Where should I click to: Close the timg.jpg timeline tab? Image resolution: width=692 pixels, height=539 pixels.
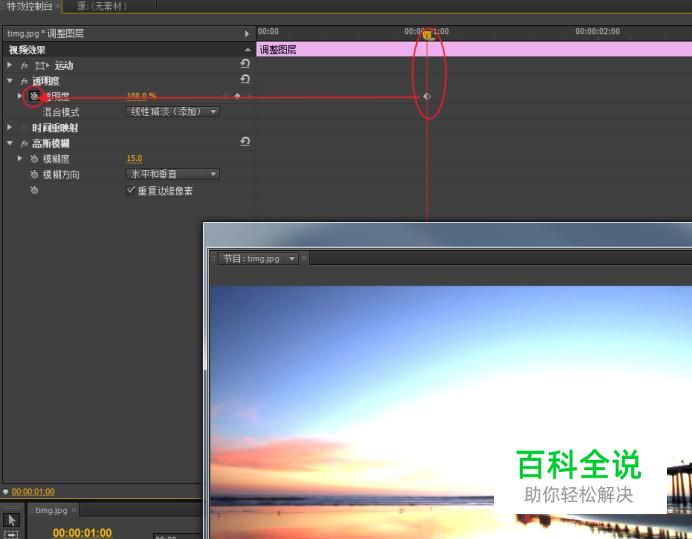pos(74,510)
